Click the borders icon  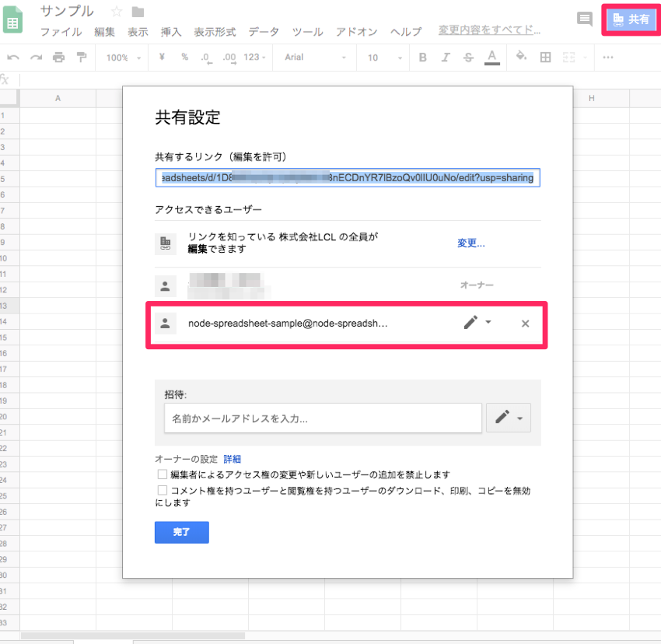click(544, 57)
